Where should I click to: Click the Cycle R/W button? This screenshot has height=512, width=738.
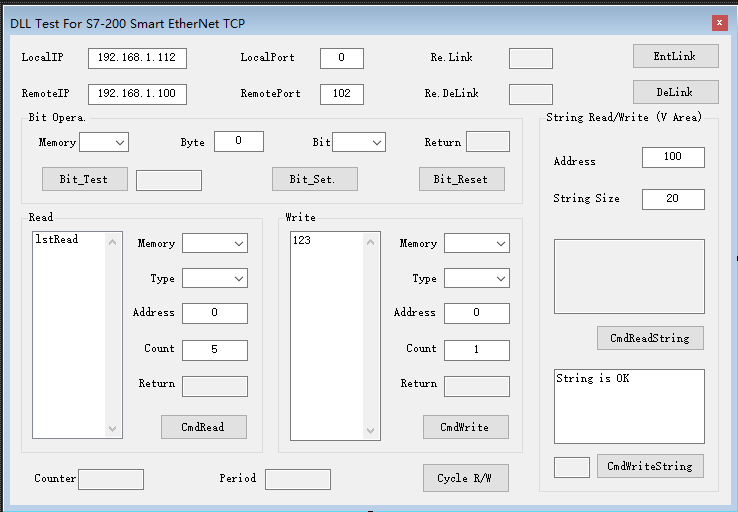point(465,478)
